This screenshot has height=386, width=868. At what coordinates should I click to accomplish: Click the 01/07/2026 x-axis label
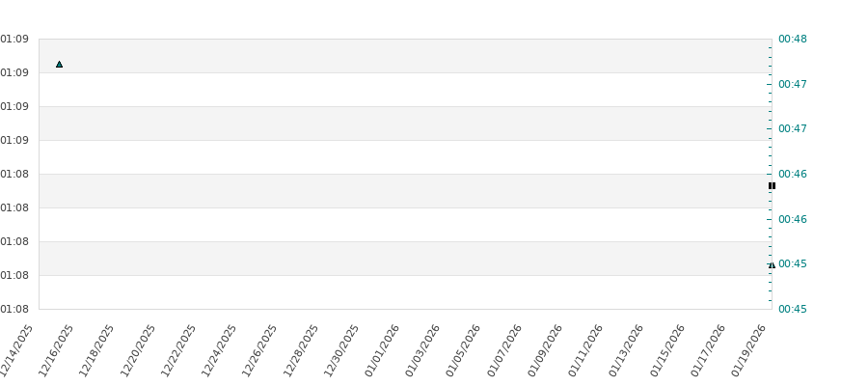click(507, 349)
